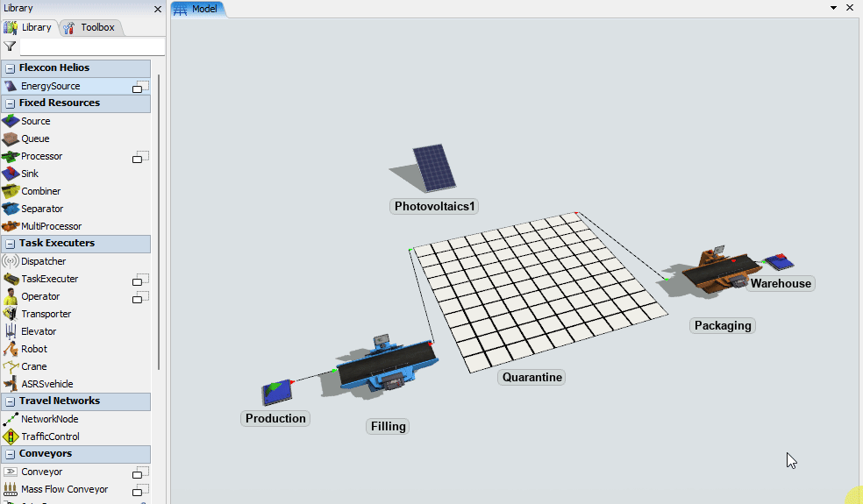Collapse the Task Executers section

(x=10, y=244)
